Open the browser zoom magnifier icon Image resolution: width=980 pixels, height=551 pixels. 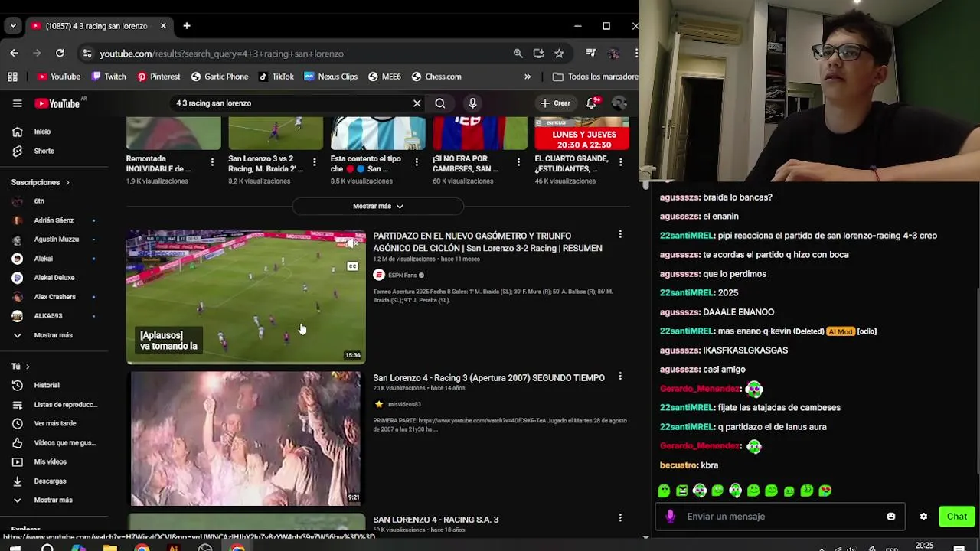[518, 53]
